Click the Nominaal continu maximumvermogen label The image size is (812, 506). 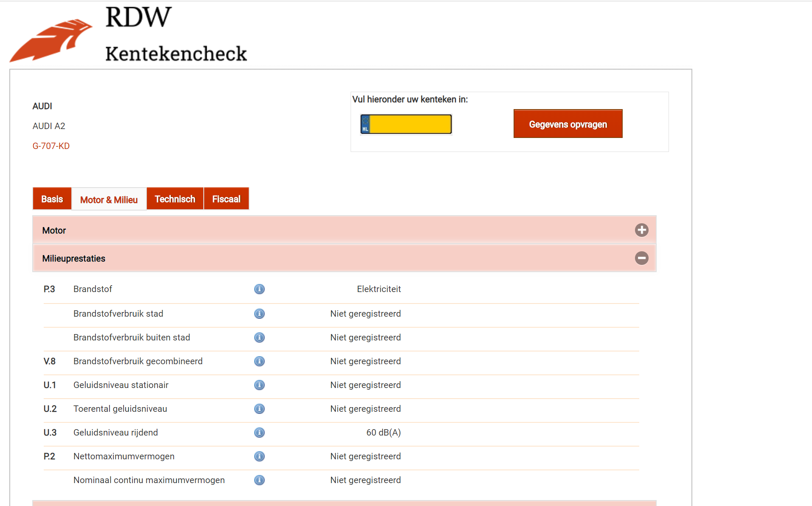pos(149,480)
